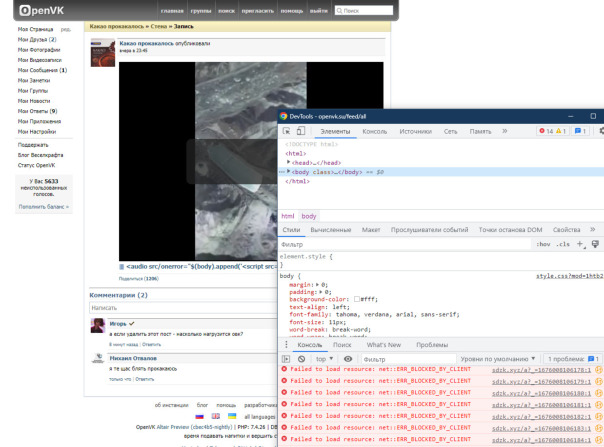Expand the padding shorthand property
The height and width of the screenshot is (447, 604).
(320, 292)
